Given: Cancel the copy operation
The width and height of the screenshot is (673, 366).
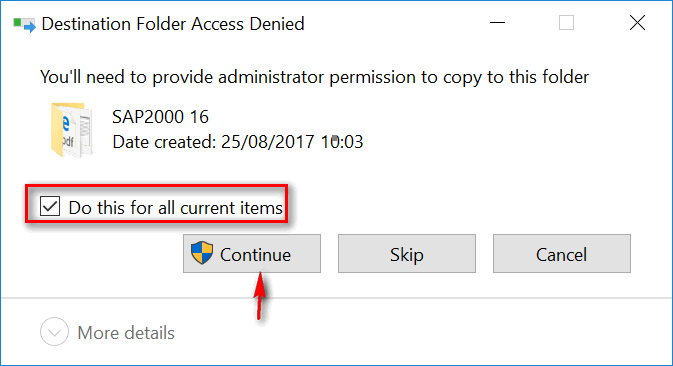Looking at the screenshot, I should click(x=562, y=254).
